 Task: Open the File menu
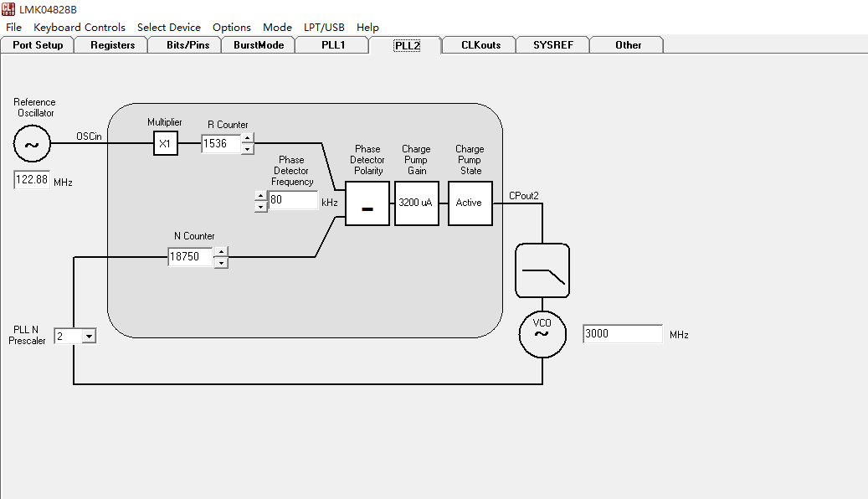[x=14, y=27]
